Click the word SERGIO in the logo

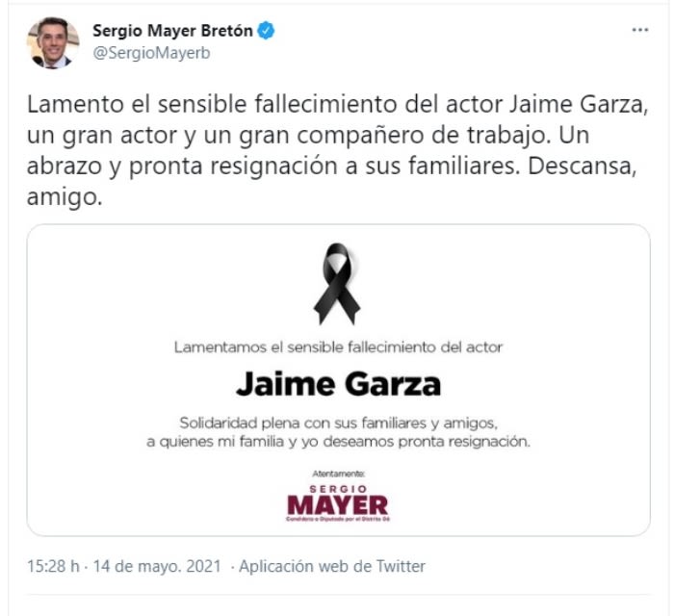[x=338, y=489]
